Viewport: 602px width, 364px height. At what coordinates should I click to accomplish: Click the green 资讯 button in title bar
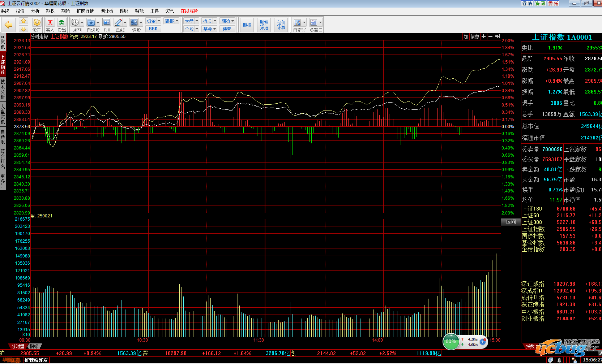pos(540,3)
